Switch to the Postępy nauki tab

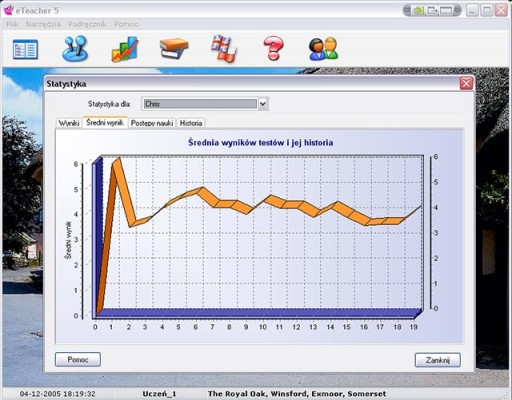coord(152,123)
